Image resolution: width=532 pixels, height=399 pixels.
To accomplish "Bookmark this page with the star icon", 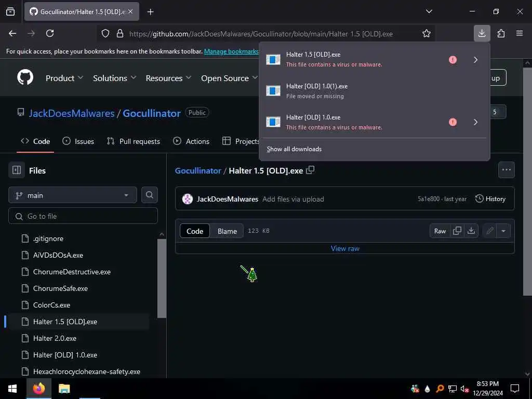I will coord(426,33).
